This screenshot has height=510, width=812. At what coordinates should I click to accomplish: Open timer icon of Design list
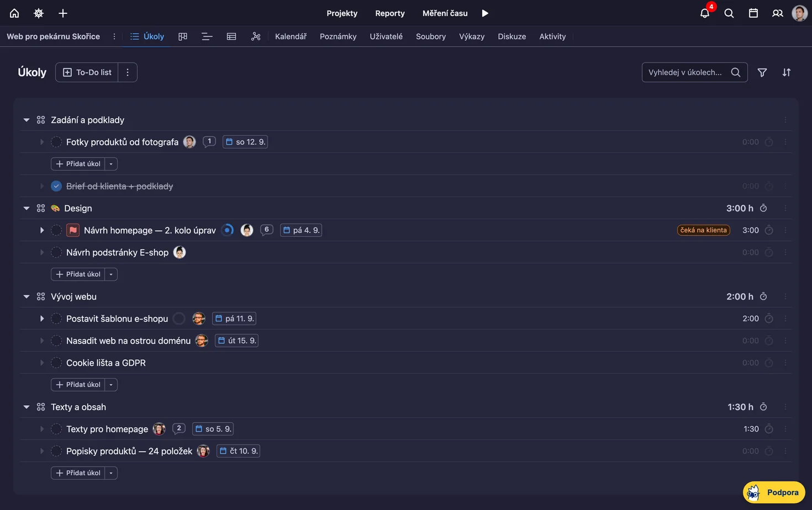click(763, 208)
